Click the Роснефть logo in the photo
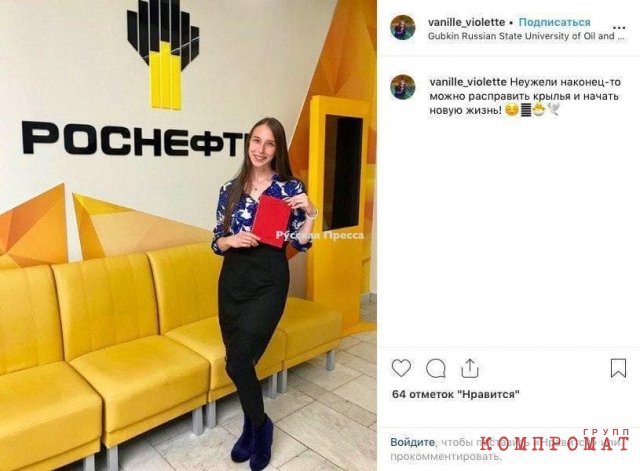 coord(135,78)
